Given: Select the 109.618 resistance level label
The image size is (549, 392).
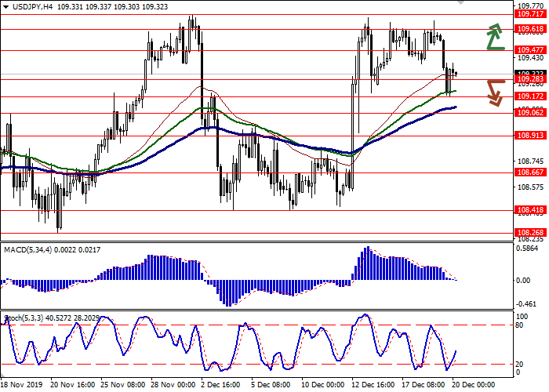Looking at the screenshot, I should [x=530, y=29].
